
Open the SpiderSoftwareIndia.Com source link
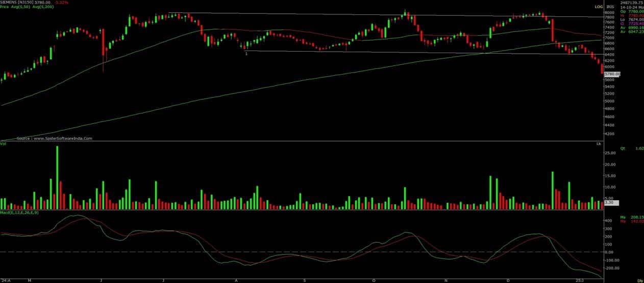(x=54, y=138)
